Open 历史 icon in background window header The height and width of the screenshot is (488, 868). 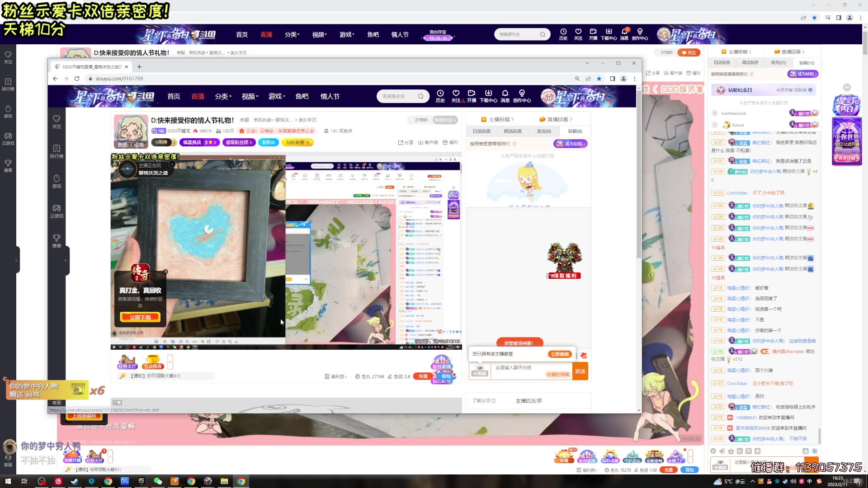(563, 34)
